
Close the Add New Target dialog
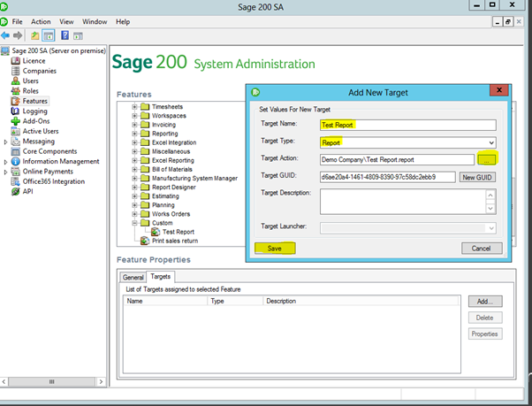click(x=499, y=90)
